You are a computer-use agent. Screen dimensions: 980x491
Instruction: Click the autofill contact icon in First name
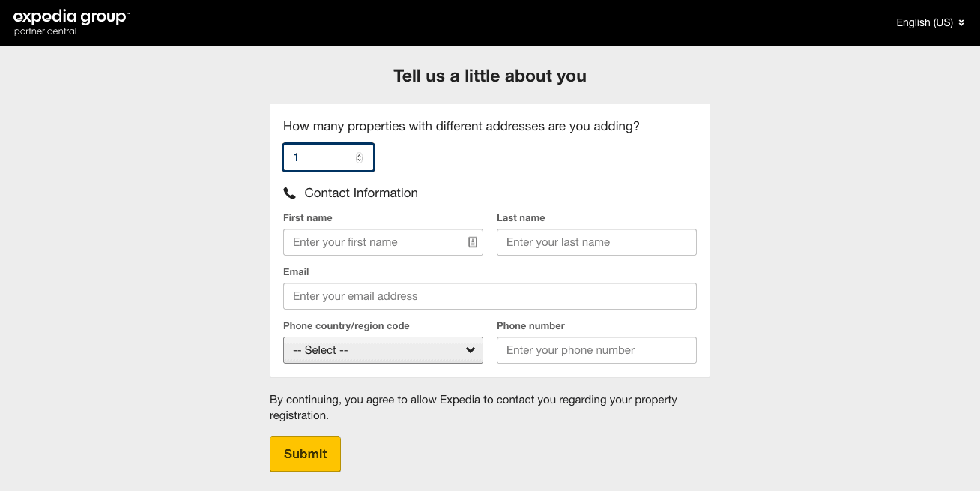[473, 242]
